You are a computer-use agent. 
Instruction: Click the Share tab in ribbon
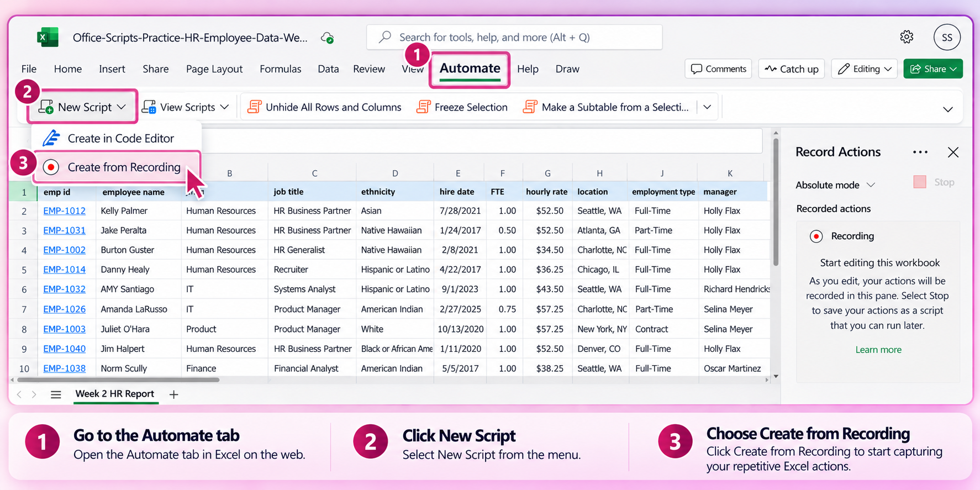[156, 69]
